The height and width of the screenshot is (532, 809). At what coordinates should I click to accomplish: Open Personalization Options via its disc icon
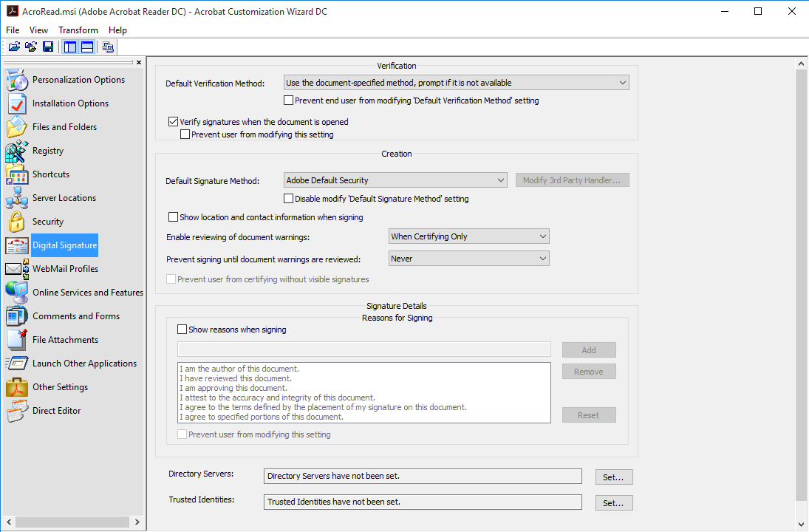(16, 80)
